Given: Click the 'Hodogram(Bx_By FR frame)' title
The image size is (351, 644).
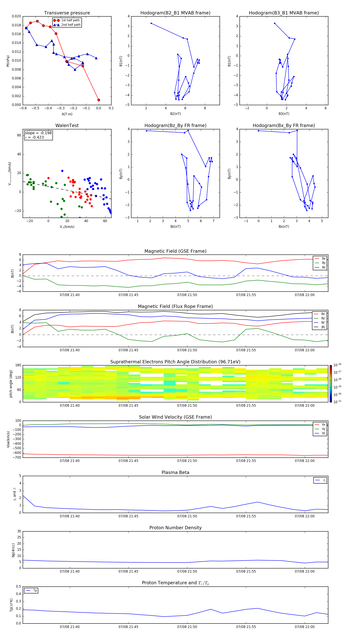Looking at the screenshot, I should [x=284, y=125].
